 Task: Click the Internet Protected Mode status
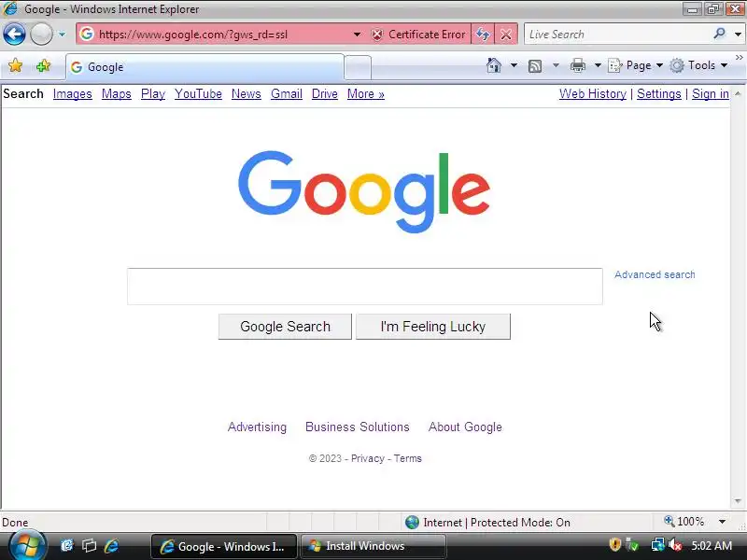[487, 523]
